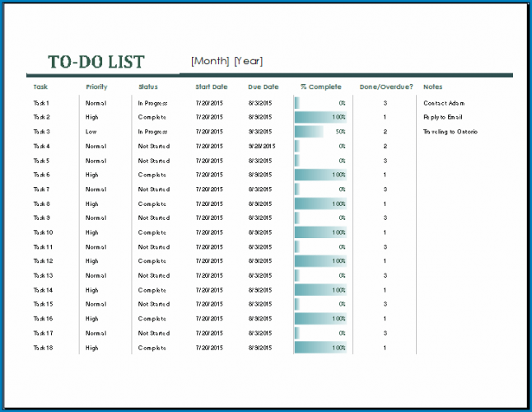Select the Task 15 cell

pos(43,304)
